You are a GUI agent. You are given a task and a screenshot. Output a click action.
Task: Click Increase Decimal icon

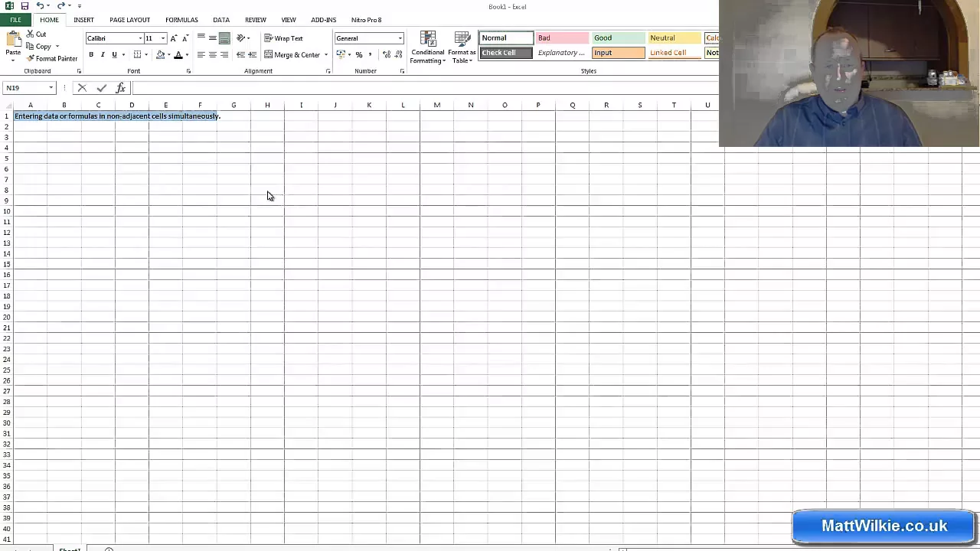click(387, 55)
